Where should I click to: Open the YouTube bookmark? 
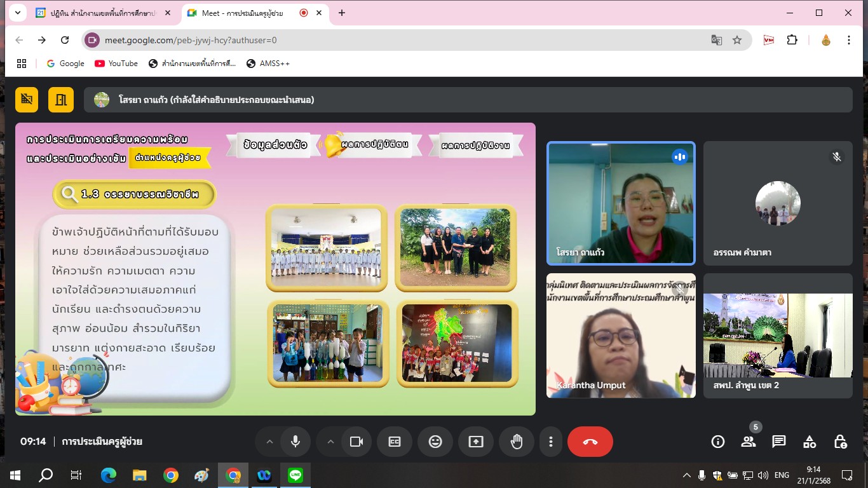tap(116, 64)
